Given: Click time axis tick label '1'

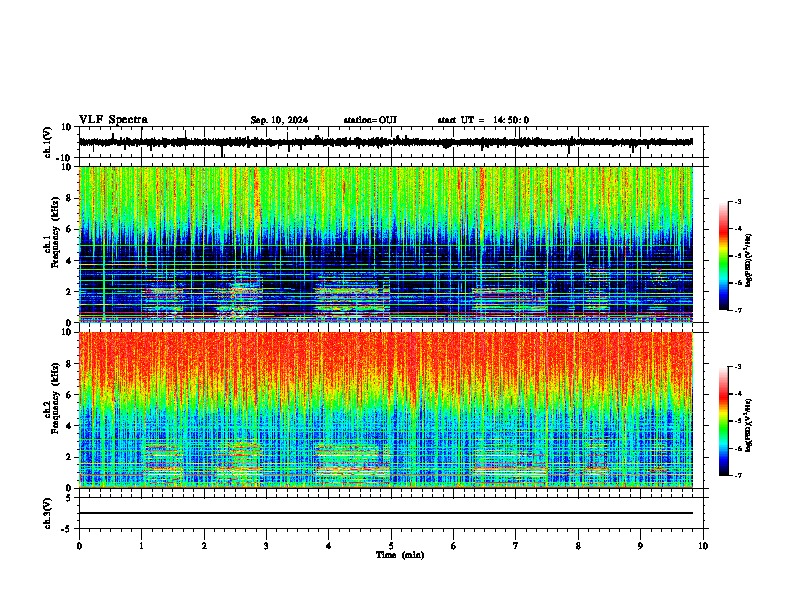Looking at the screenshot, I should tap(141, 546).
